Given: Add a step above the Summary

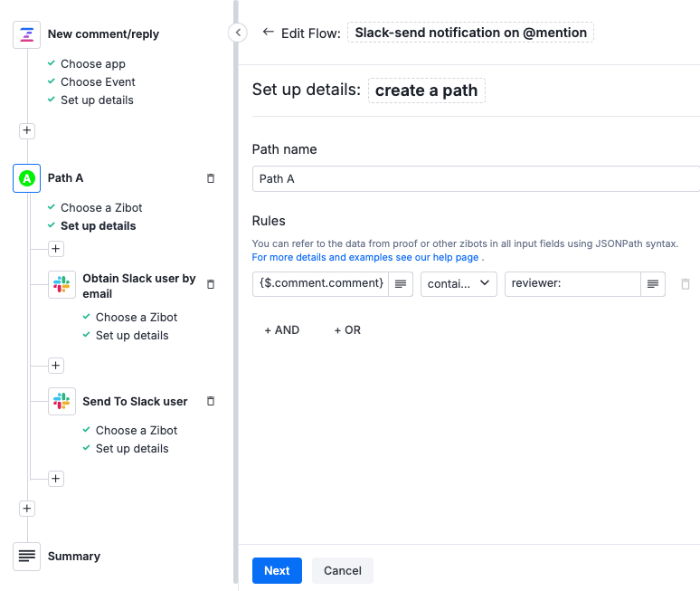Looking at the screenshot, I should (x=27, y=509).
